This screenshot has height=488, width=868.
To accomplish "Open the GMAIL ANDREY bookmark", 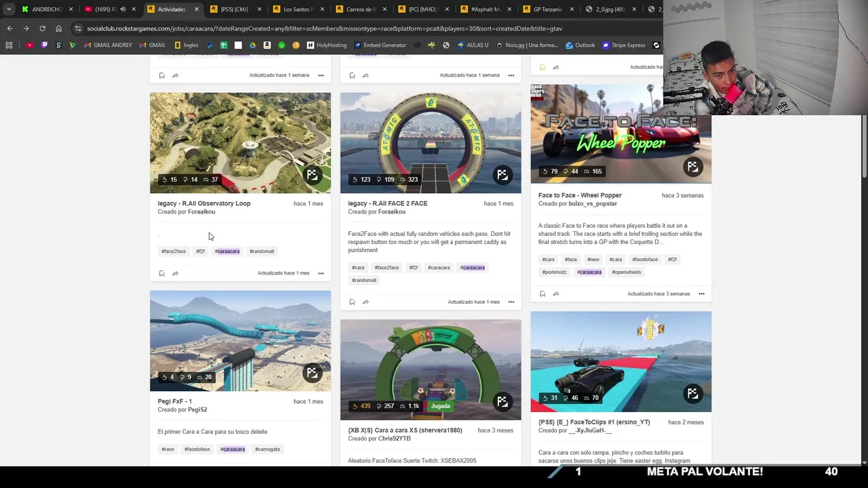I will click(x=108, y=45).
